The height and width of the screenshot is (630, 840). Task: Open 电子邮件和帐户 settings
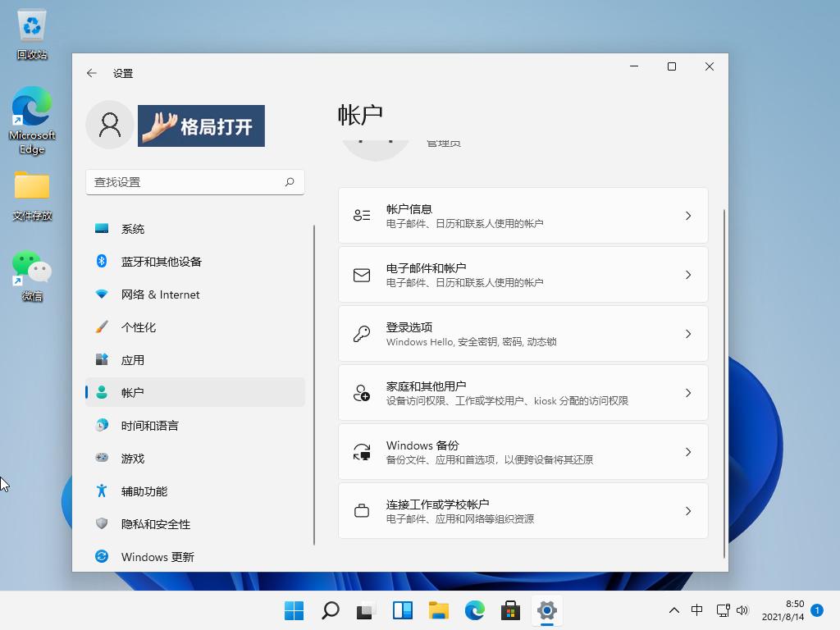[x=523, y=274]
